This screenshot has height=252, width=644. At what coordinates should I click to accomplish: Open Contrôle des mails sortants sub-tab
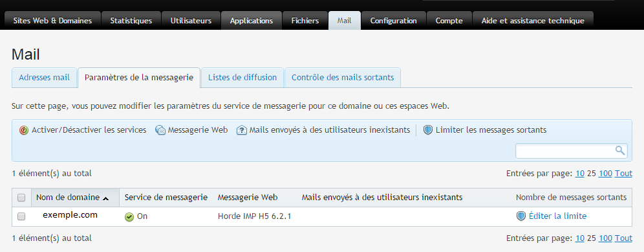coord(343,77)
